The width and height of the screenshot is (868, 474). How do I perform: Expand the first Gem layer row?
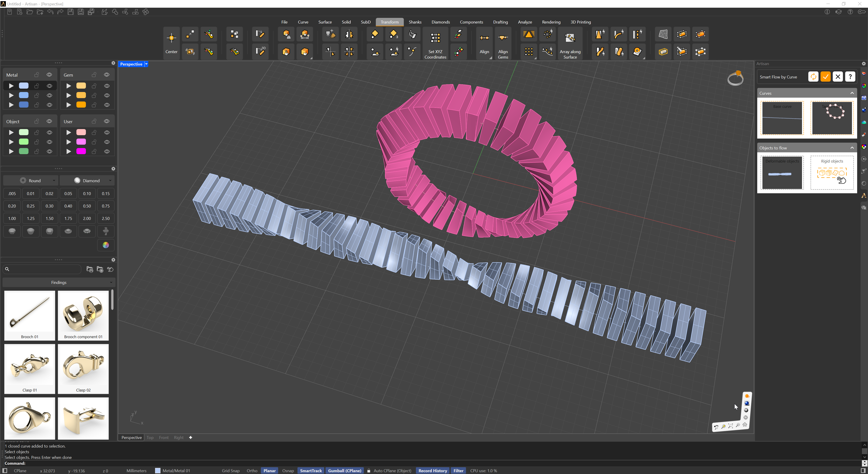(68, 86)
